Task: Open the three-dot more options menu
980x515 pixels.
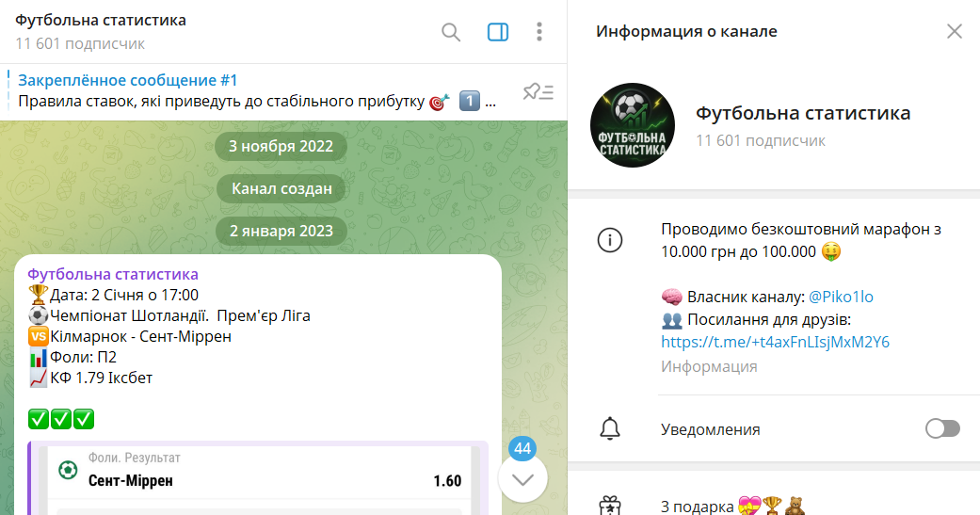Action: (539, 32)
